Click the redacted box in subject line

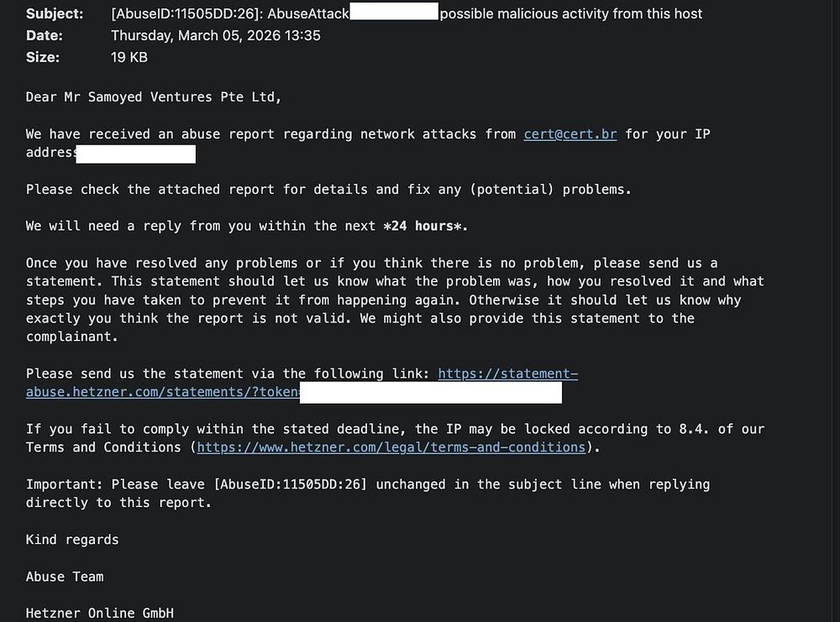394,11
